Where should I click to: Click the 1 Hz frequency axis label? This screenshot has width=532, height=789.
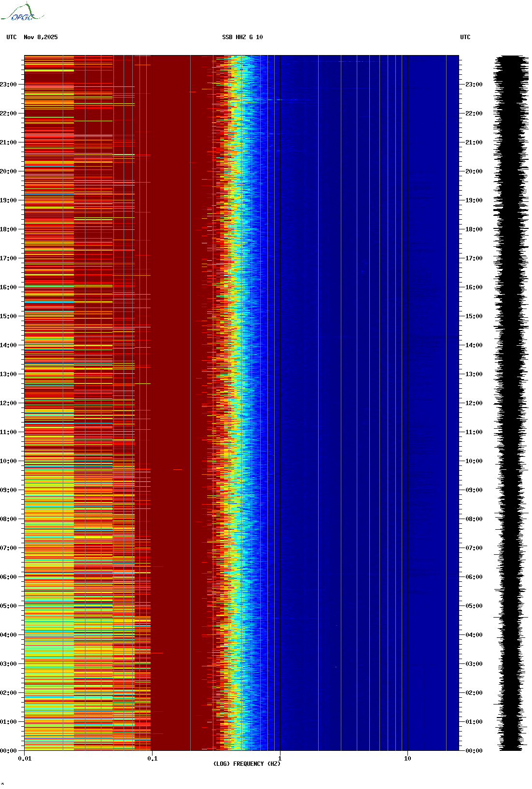[280, 759]
